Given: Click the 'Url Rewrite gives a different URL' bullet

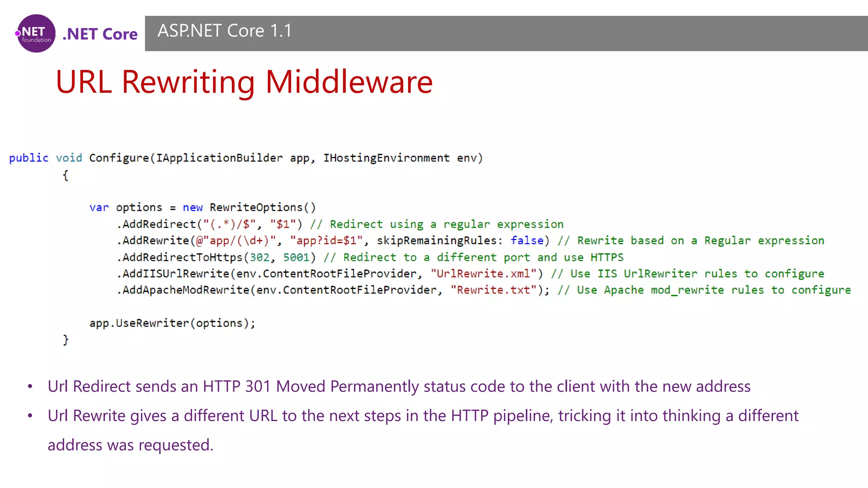Looking at the screenshot, I should pyautogui.click(x=423, y=416).
